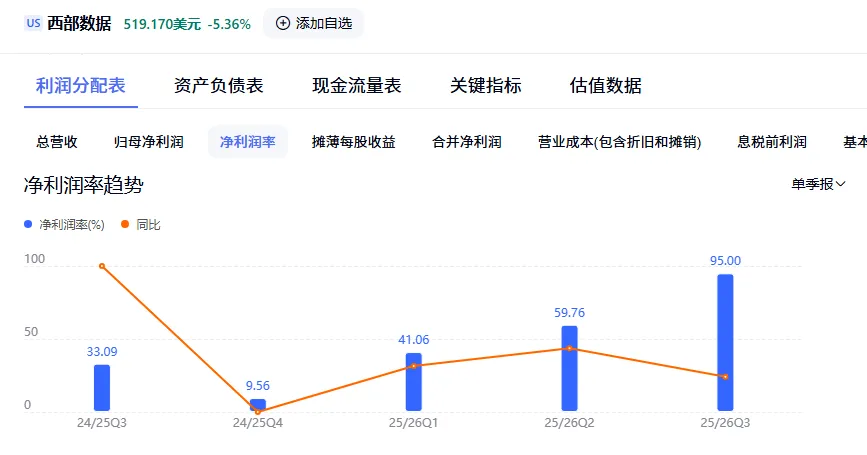Switch to the 资产负债表 tab
867x455 pixels.
(218, 86)
